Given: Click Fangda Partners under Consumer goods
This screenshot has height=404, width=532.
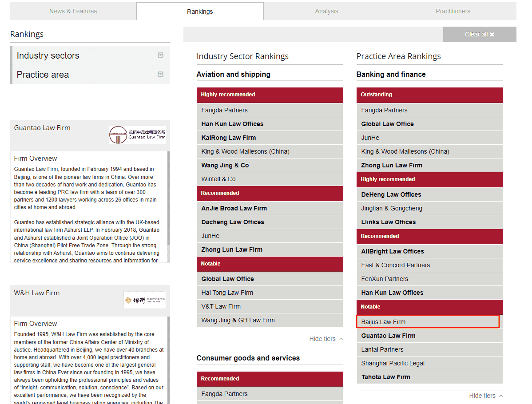Looking at the screenshot, I should pyautogui.click(x=270, y=394).
